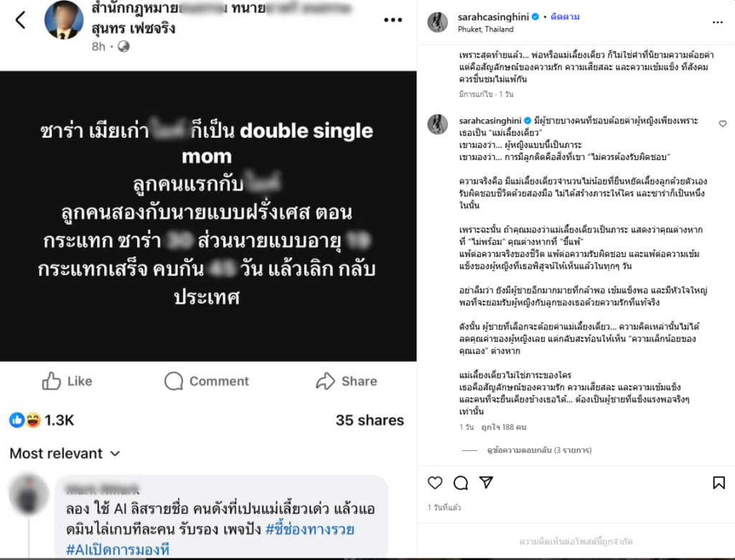The height and width of the screenshot is (560, 735).
Task: Save post with bookmark icon
Action: [718, 482]
